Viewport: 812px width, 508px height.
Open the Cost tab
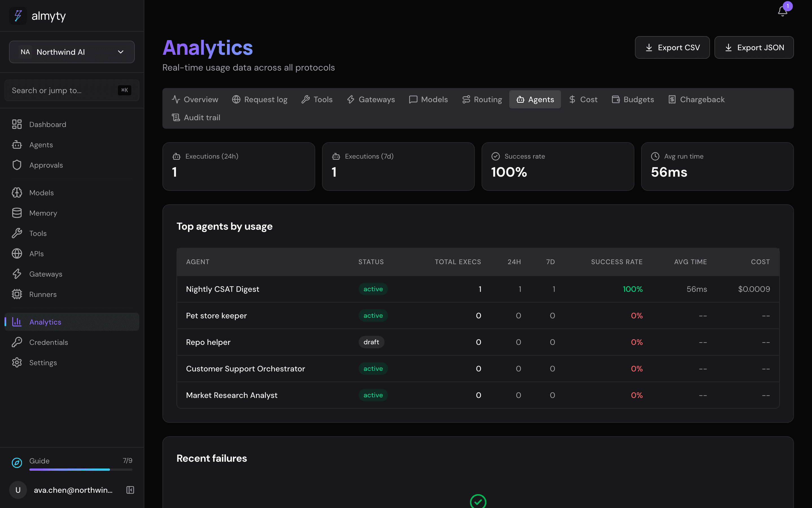pos(583,99)
